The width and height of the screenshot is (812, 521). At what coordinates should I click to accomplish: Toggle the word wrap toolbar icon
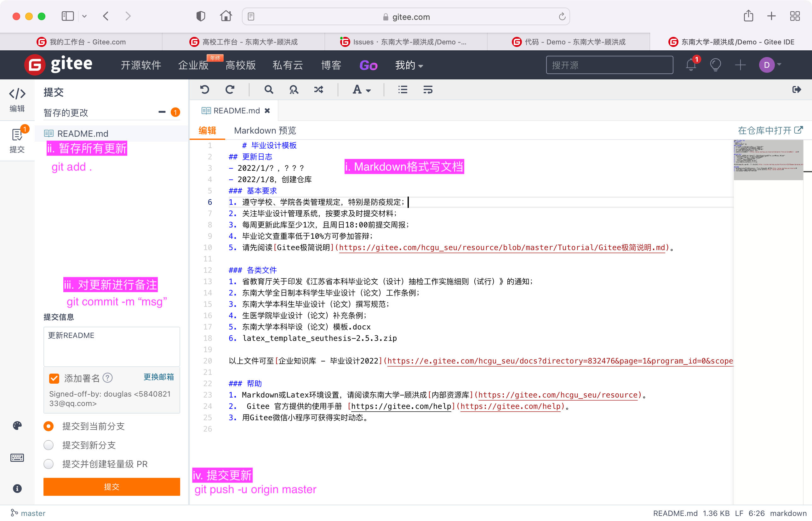point(428,90)
